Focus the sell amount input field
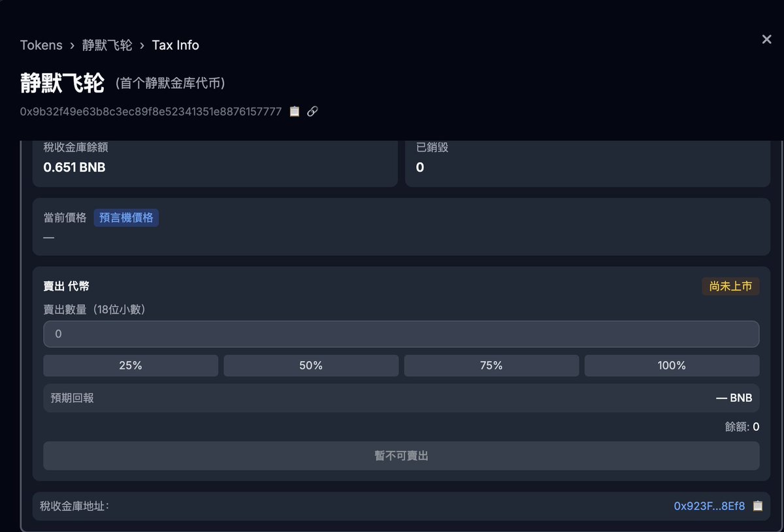Screen dimensions: 784x532 point(401,334)
